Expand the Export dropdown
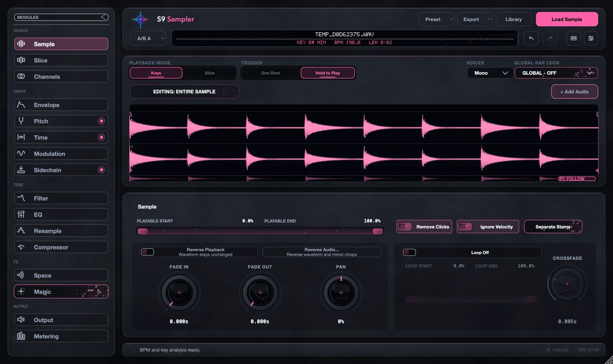This screenshot has height=364, width=613. point(475,19)
